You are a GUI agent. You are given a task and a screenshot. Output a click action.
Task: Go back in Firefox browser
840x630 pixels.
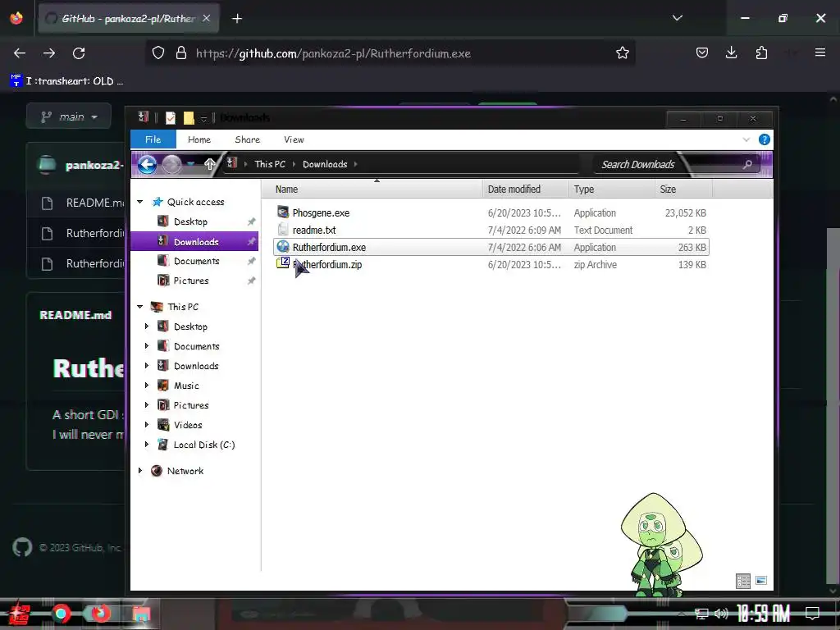click(x=20, y=53)
